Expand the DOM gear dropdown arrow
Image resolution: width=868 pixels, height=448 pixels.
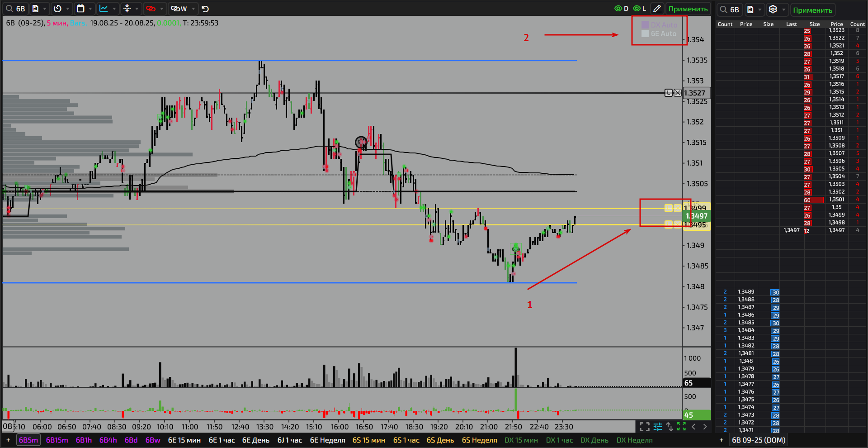(x=784, y=10)
